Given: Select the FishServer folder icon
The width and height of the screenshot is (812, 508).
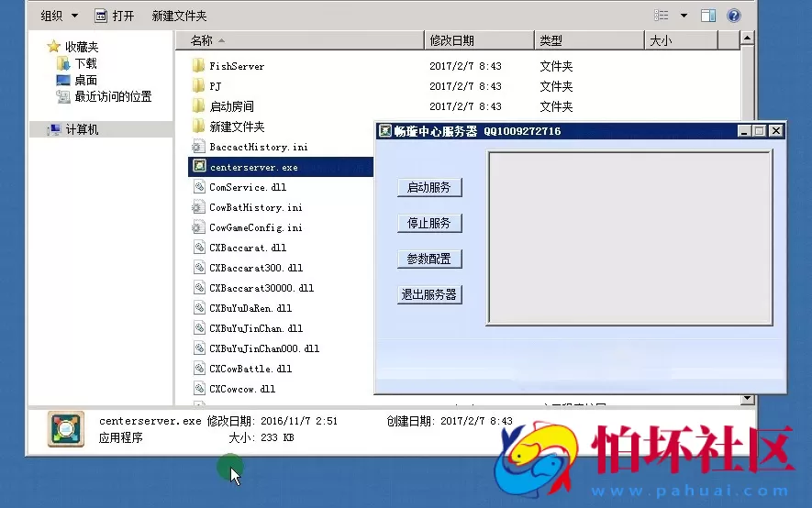Looking at the screenshot, I should pyautogui.click(x=198, y=66).
